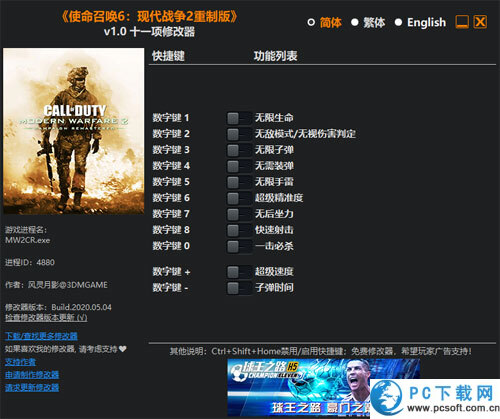This screenshot has width=500, height=419.
Task: Click the Call of Duty cover image
Action: 74,131
